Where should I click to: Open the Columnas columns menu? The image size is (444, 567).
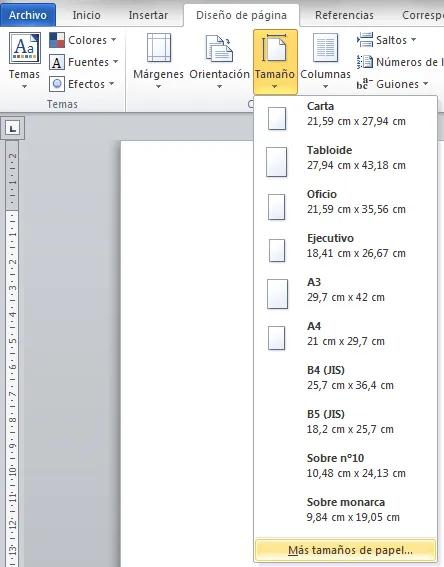tap(325, 61)
